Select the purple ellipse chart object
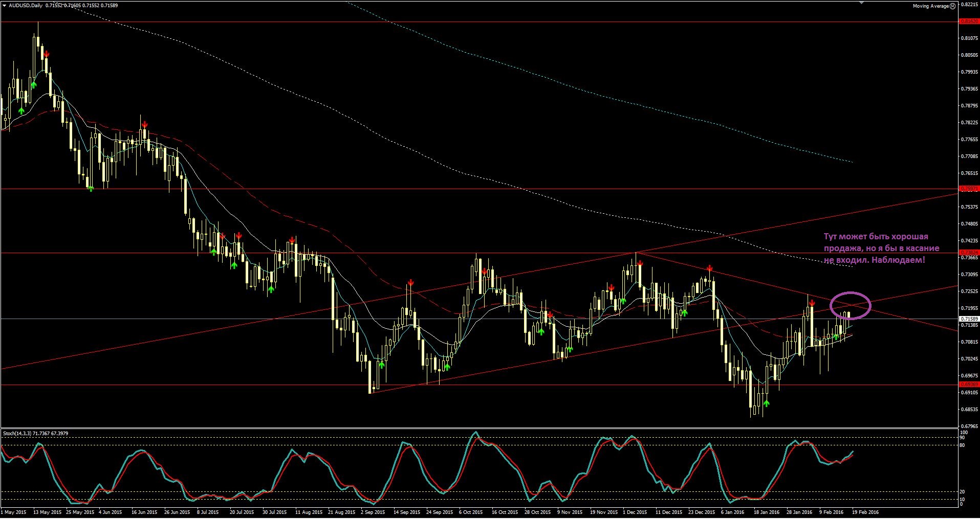This screenshot has width=980, height=519. [850, 305]
